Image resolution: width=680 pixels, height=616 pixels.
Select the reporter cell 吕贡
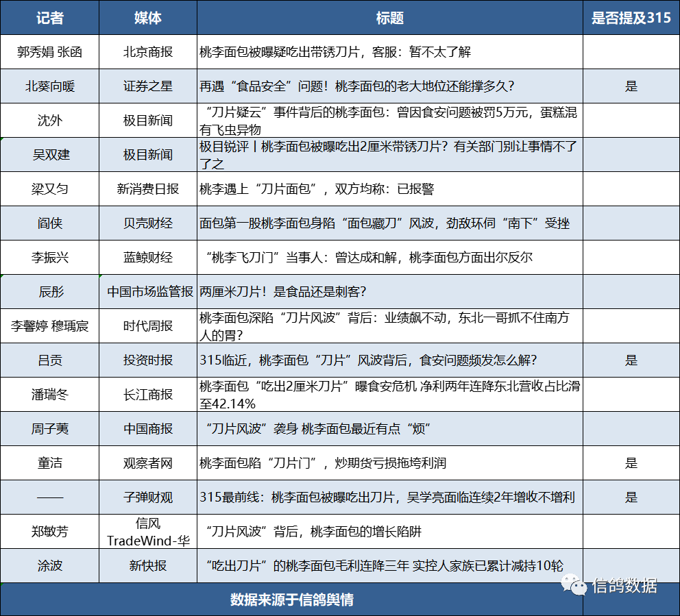pyautogui.click(x=49, y=360)
